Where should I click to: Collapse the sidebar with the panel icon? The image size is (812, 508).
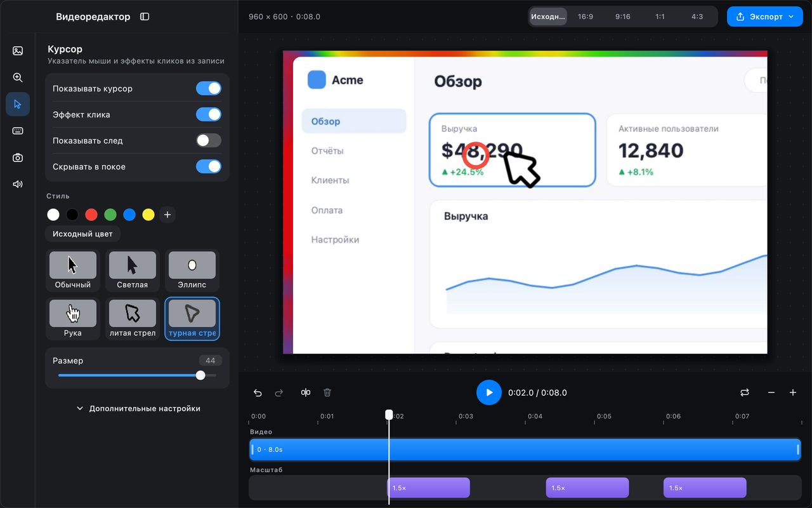(x=145, y=17)
